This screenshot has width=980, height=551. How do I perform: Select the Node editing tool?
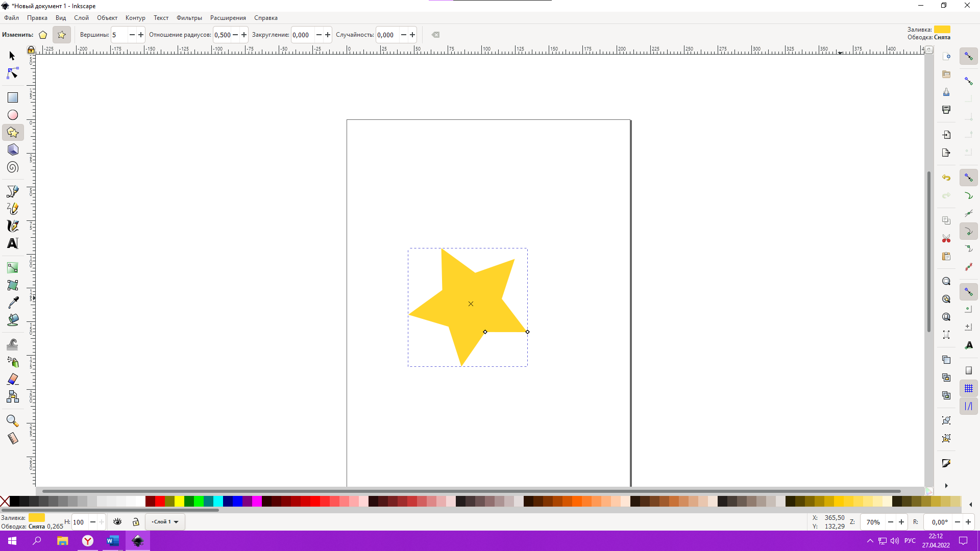12,73
